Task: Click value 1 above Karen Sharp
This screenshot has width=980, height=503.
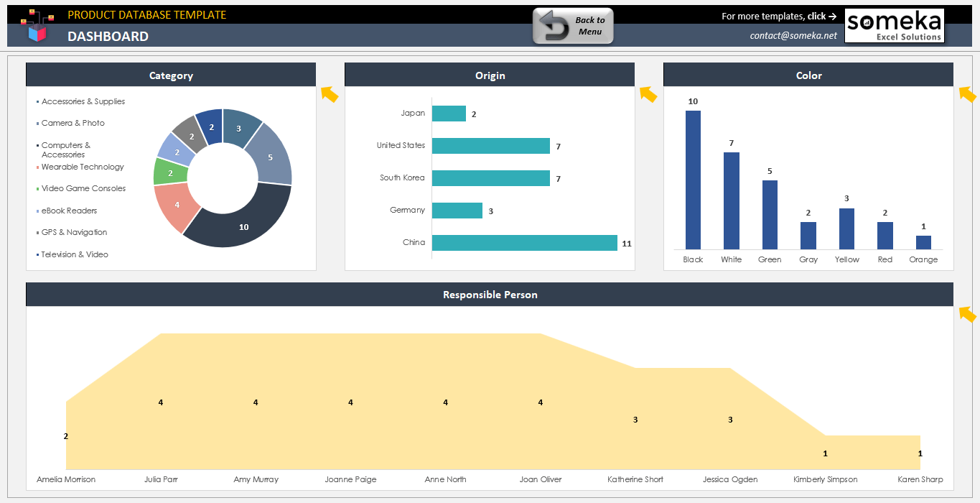Action: 920,453
